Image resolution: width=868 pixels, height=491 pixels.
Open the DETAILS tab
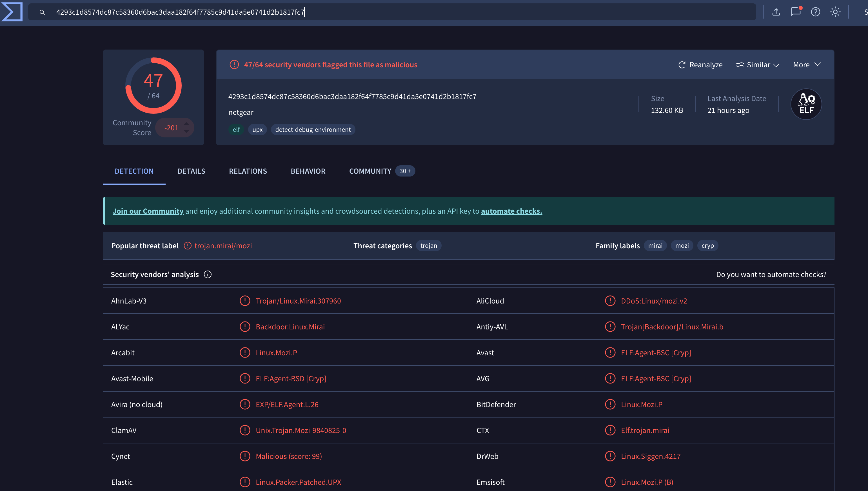pyautogui.click(x=191, y=171)
